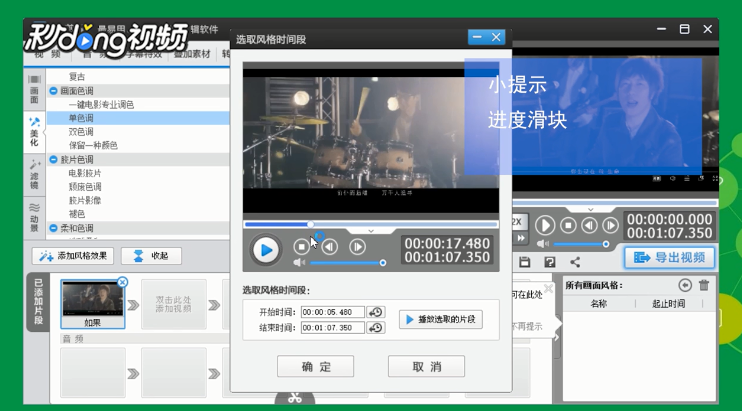The height and width of the screenshot is (411, 742).
Task: Step forward a frame in main preview
Action: [610, 226]
